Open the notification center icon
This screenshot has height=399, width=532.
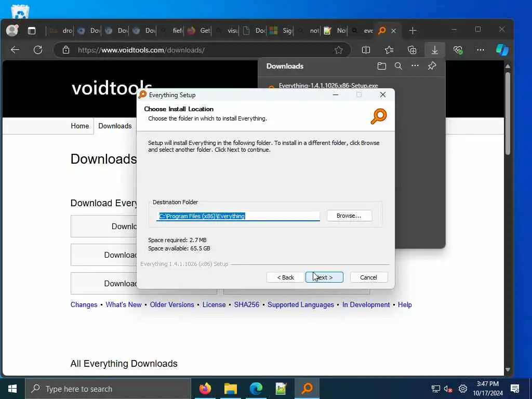tap(515, 389)
